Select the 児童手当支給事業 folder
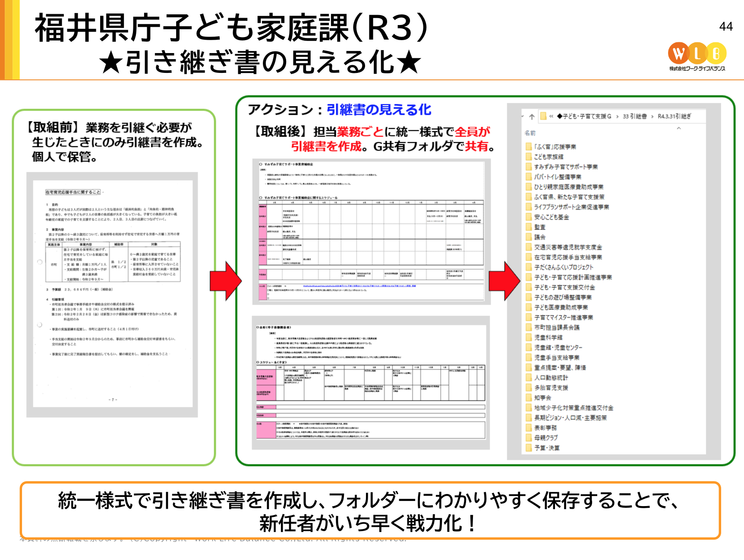744x560 pixels. (557, 357)
